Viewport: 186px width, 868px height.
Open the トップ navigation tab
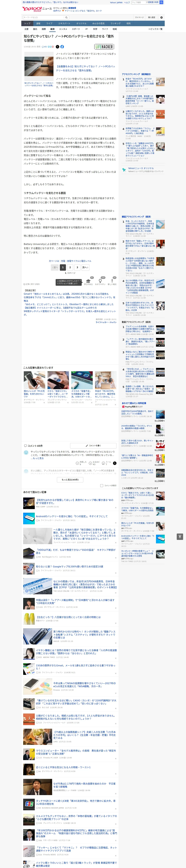pyautogui.click(x=27, y=24)
